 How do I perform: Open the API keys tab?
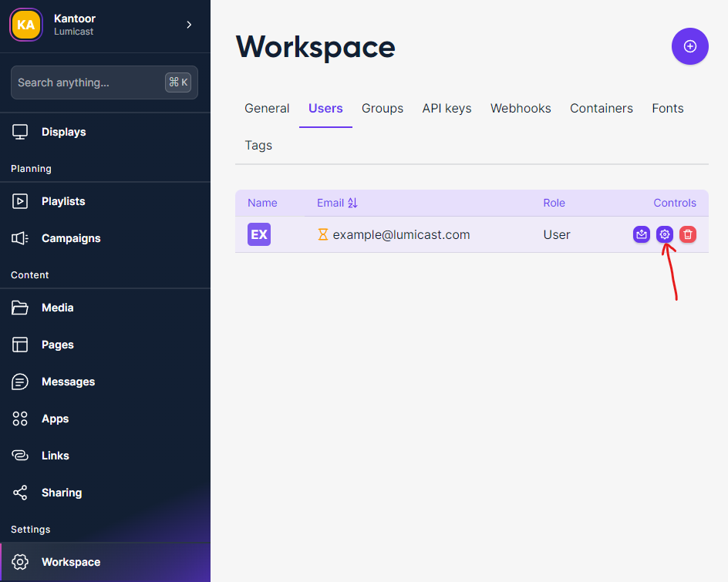447,108
